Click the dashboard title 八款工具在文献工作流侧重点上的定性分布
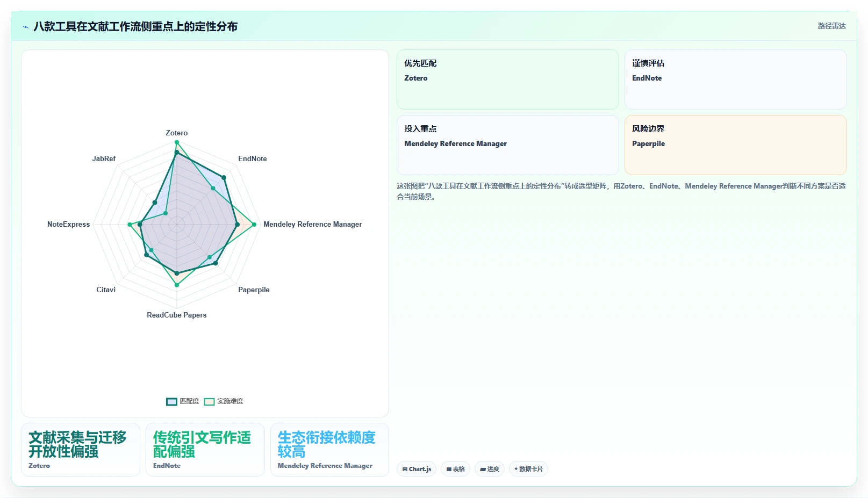 click(135, 26)
